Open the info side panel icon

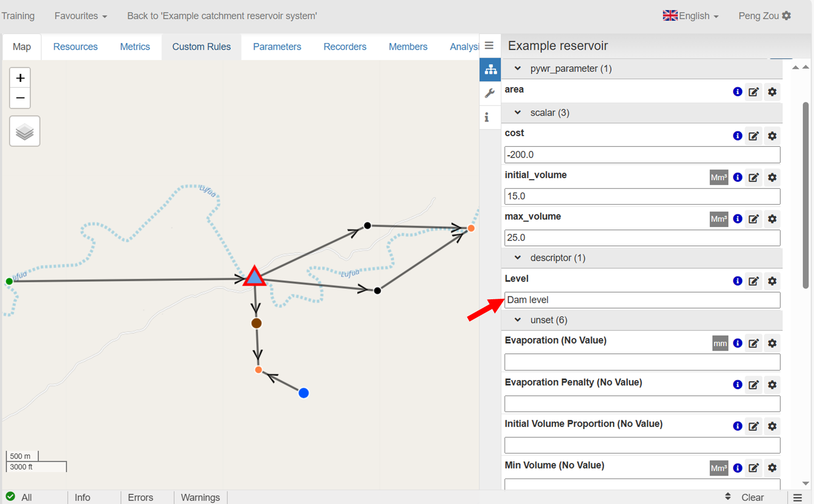pyautogui.click(x=487, y=117)
